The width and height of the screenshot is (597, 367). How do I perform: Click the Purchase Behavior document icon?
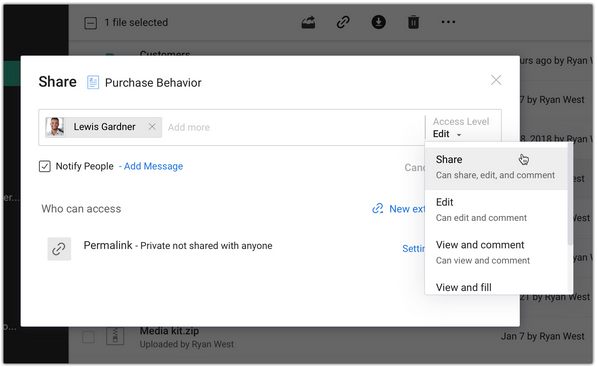(93, 82)
